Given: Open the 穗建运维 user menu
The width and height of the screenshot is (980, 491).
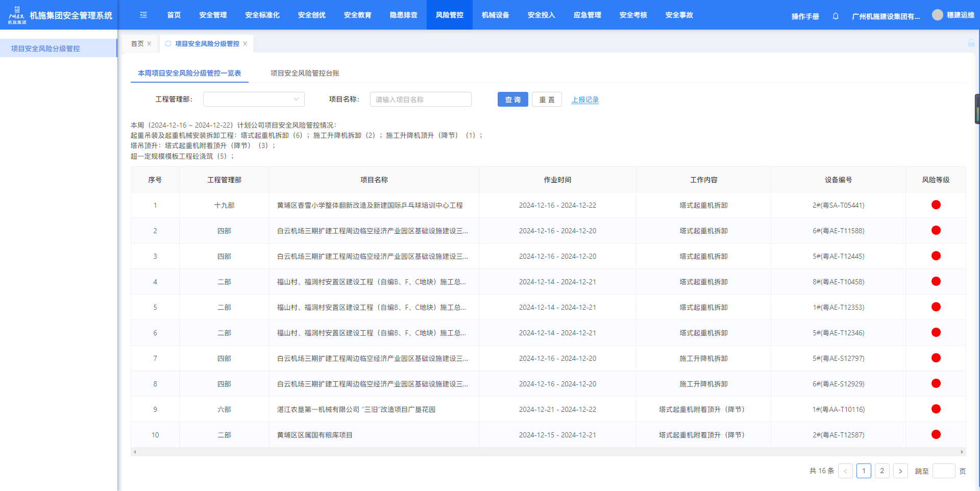Looking at the screenshot, I should pos(960,15).
